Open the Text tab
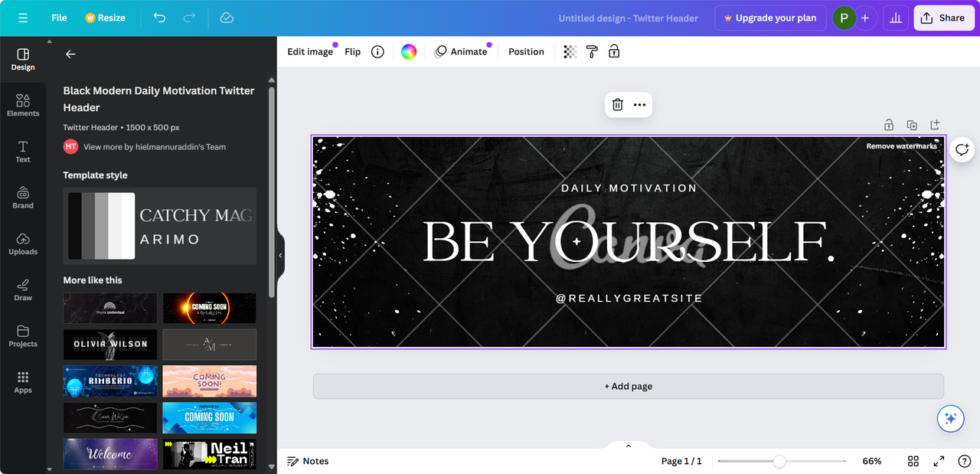 click(23, 152)
